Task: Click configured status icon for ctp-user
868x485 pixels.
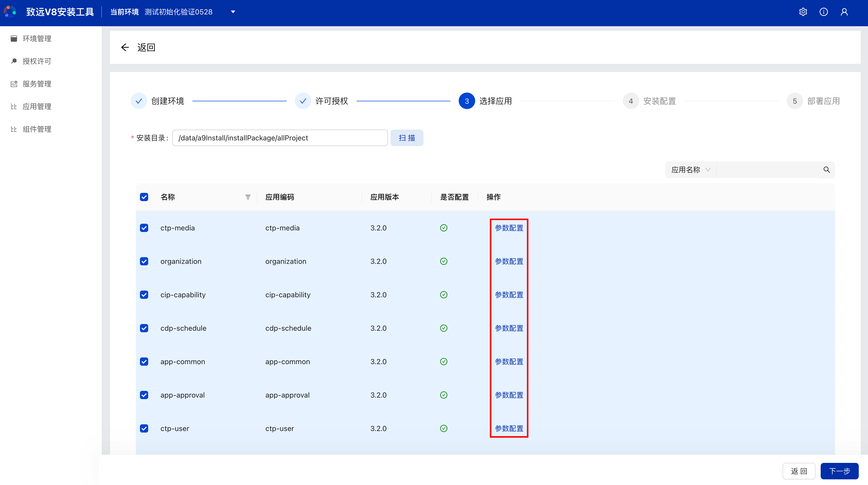Action: 444,428
